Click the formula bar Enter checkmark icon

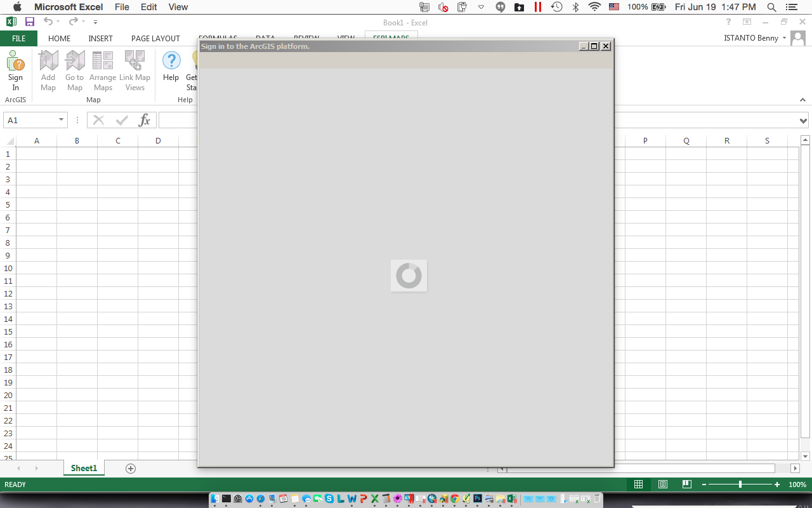click(x=122, y=120)
